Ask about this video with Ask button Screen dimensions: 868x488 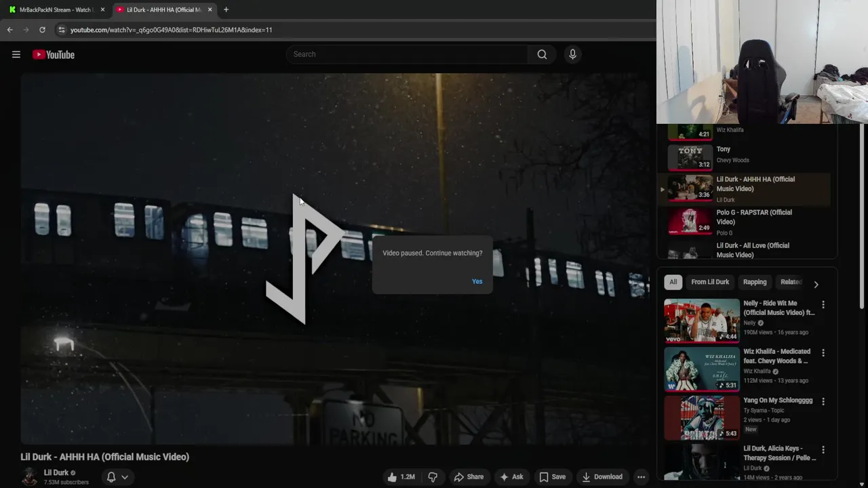coord(511,477)
